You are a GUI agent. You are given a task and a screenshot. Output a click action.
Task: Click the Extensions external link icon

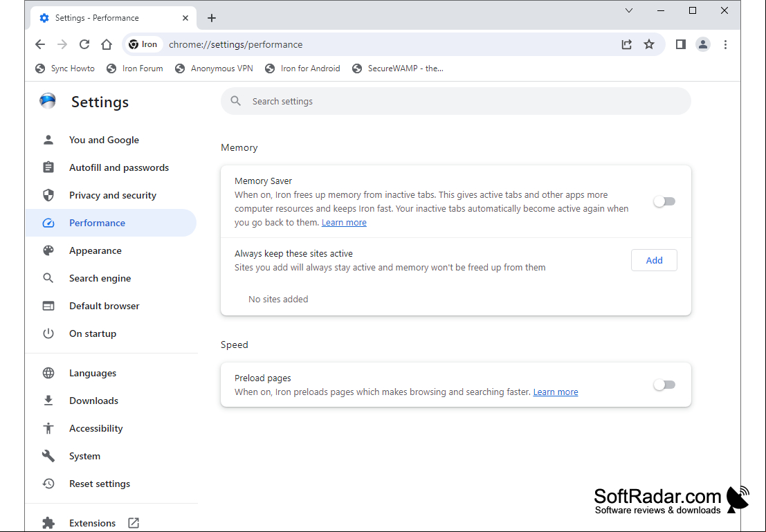[134, 523]
